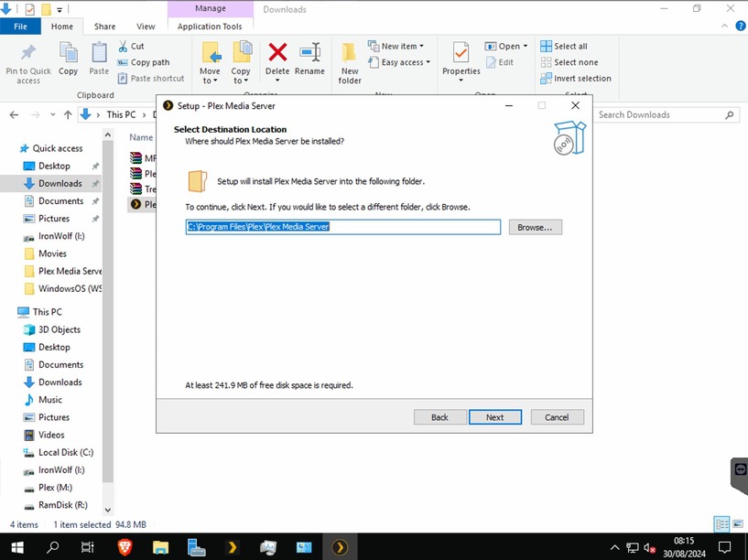Switch to the View ribbon tab

(146, 27)
